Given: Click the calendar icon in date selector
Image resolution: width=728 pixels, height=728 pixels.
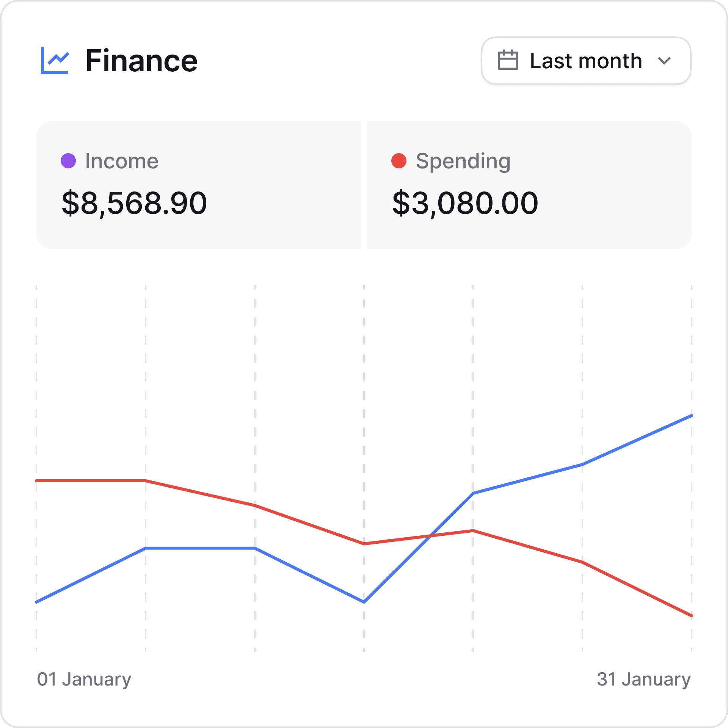Looking at the screenshot, I should [x=508, y=60].
